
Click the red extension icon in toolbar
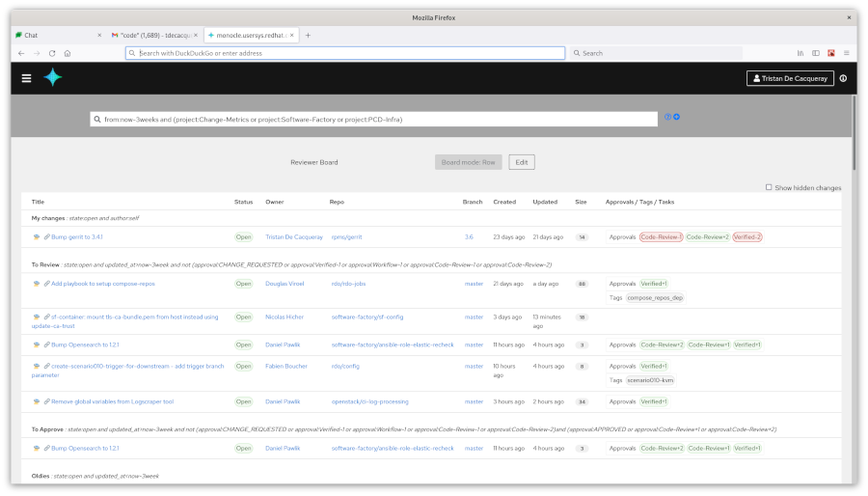coord(831,53)
